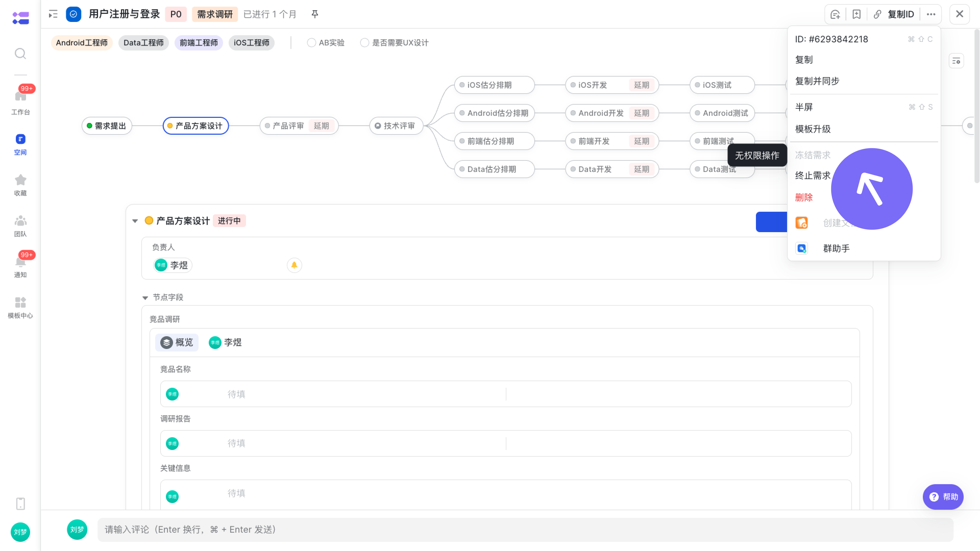
Task: Select 终止需求 in the menu
Action: coord(813,175)
